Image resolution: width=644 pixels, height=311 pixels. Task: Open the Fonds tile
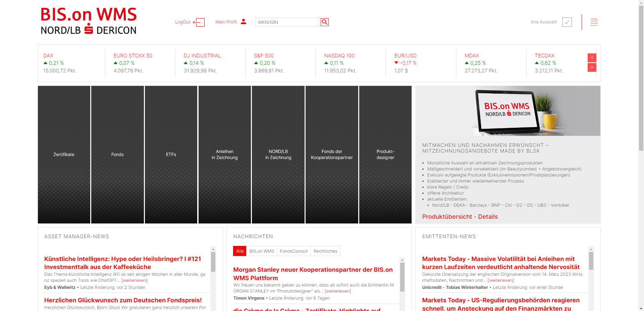click(117, 155)
